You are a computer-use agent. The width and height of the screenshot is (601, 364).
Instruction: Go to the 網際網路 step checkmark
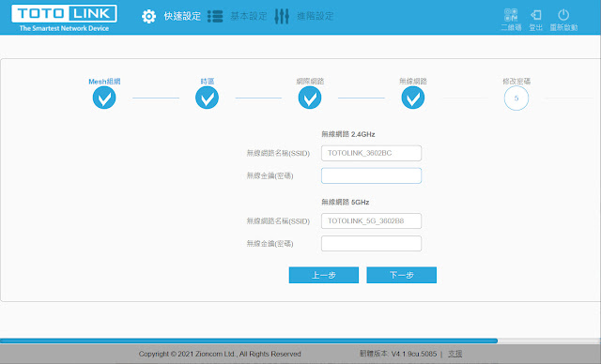coord(310,98)
